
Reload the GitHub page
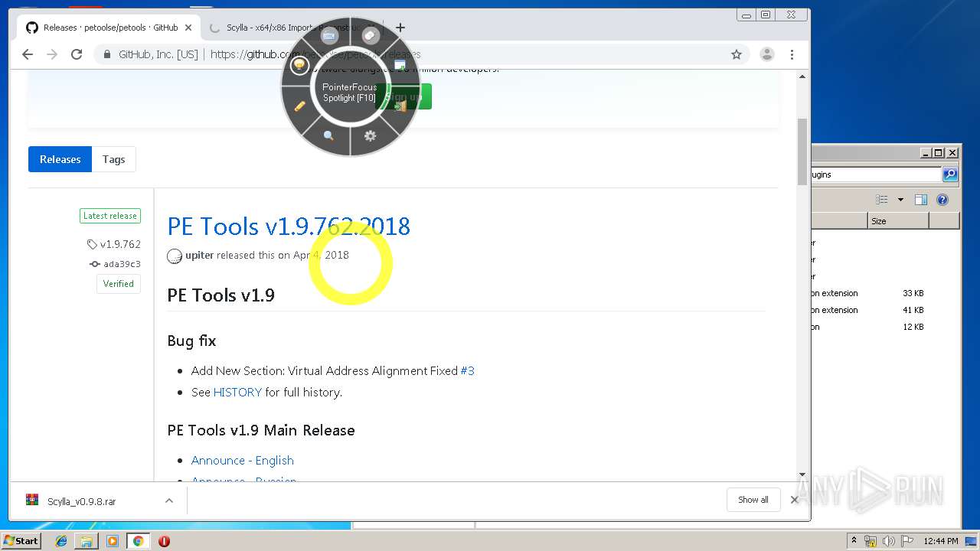(x=77, y=54)
